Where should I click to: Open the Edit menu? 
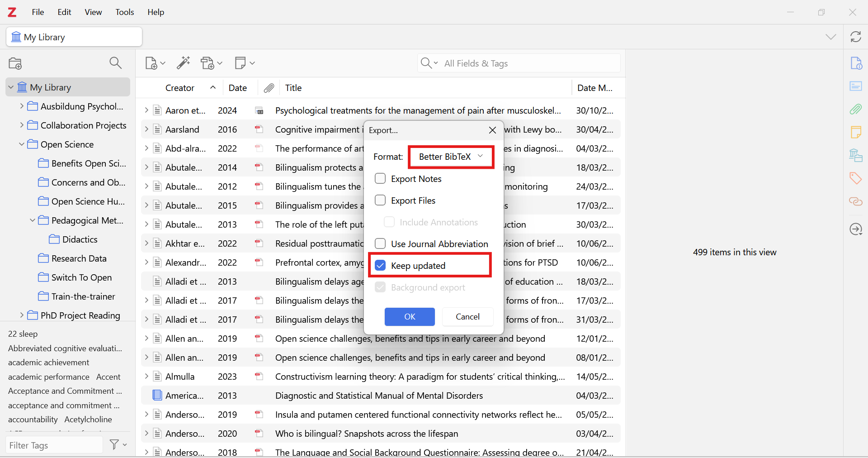point(64,12)
